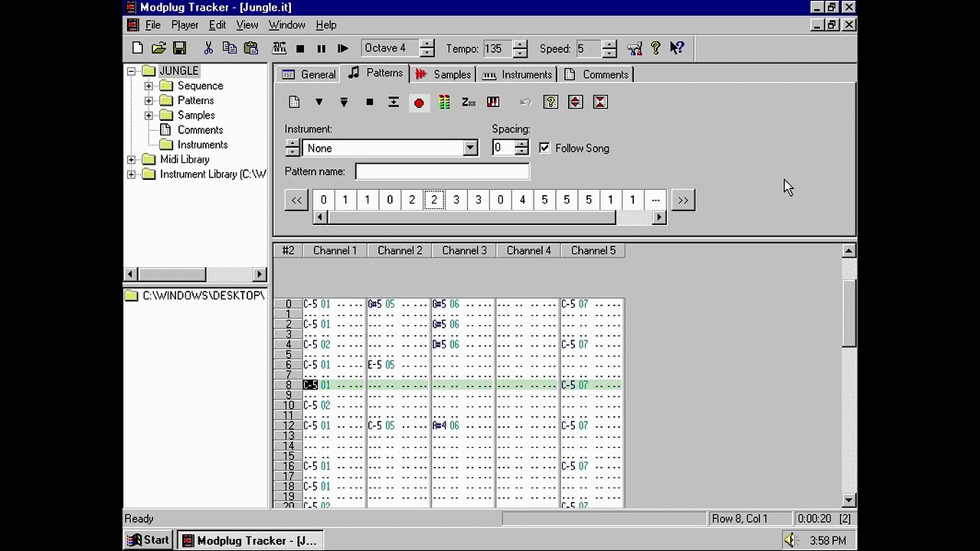The width and height of the screenshot is (980, 551).
Task: Collapse the JUNGLE tree node
Action: click(x=131, y=71)
